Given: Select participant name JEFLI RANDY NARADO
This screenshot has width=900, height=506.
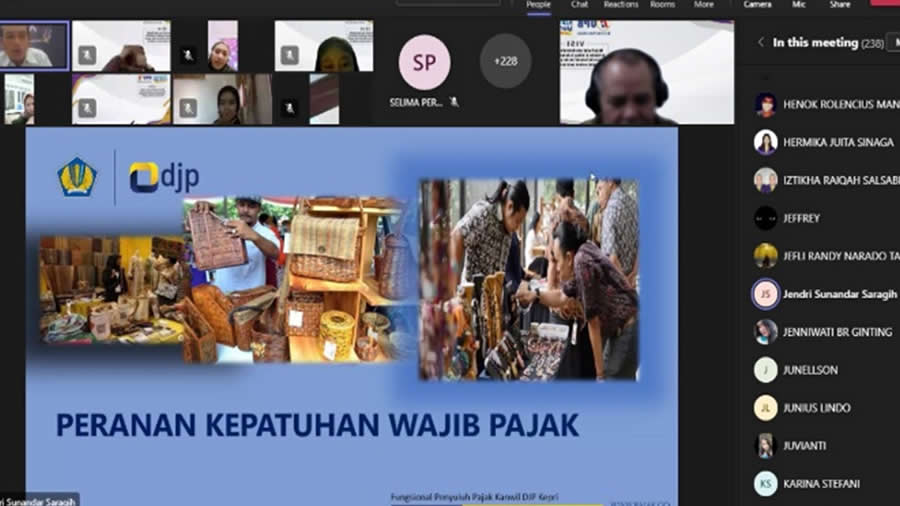Looking at the screenshot, I should click(x=841, y=256).
